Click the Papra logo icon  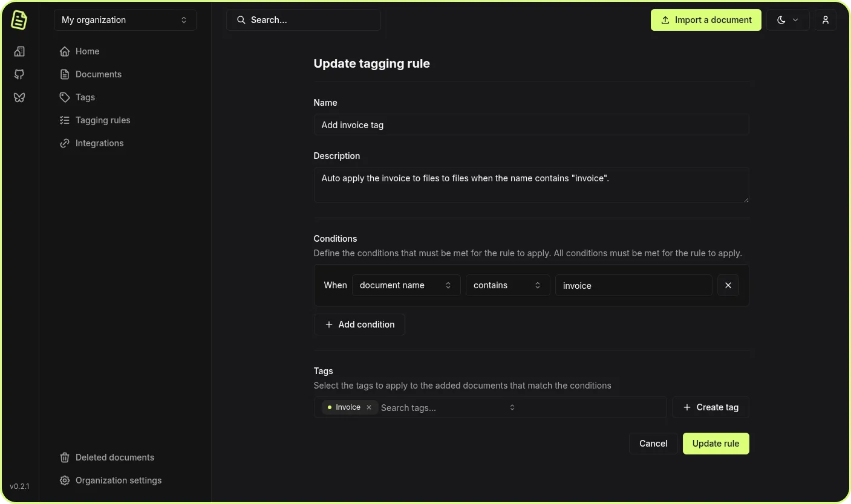pyautogui.click(x=19, y=20)
